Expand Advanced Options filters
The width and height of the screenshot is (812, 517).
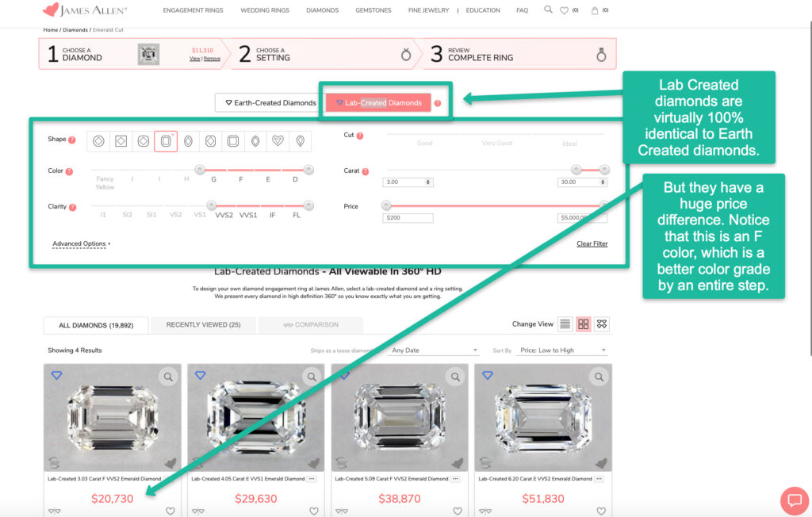81,243
